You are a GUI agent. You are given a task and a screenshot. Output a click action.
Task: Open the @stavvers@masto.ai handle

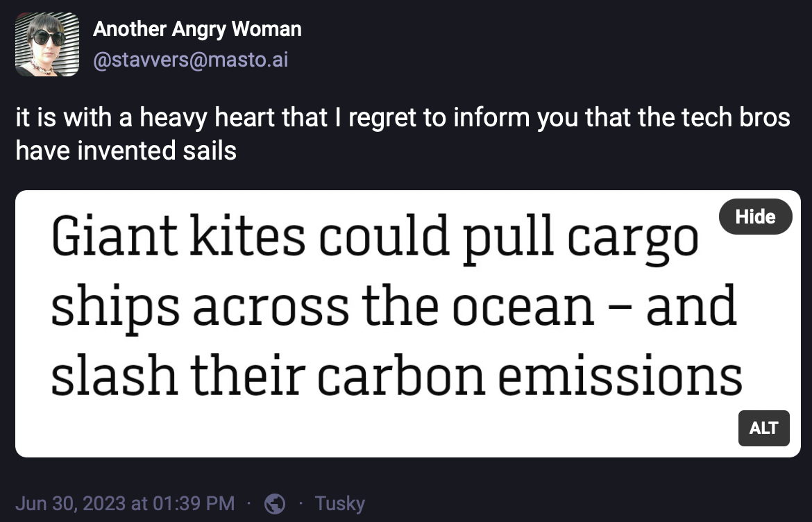tap(190, 60)
